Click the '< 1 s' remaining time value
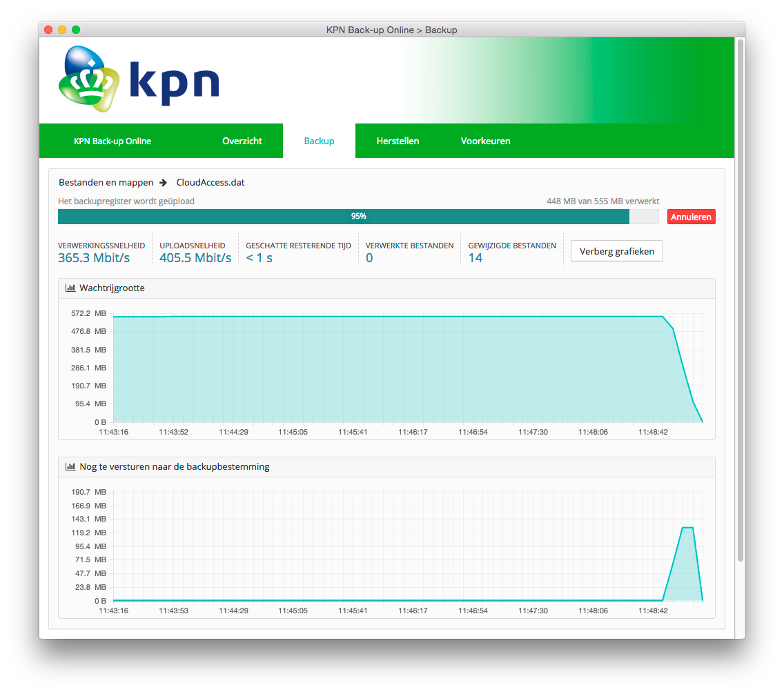This screenshot has width=784, height=694. click(259, 258)
